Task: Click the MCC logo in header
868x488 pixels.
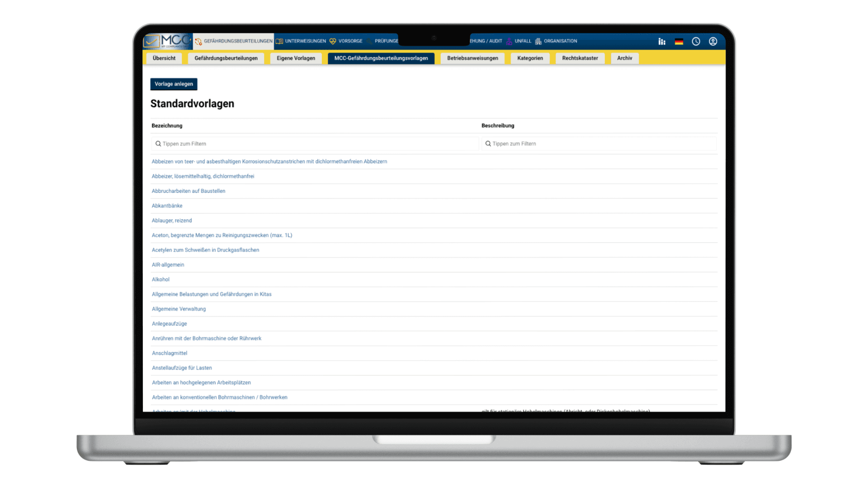Action: [x=167, y=41]
